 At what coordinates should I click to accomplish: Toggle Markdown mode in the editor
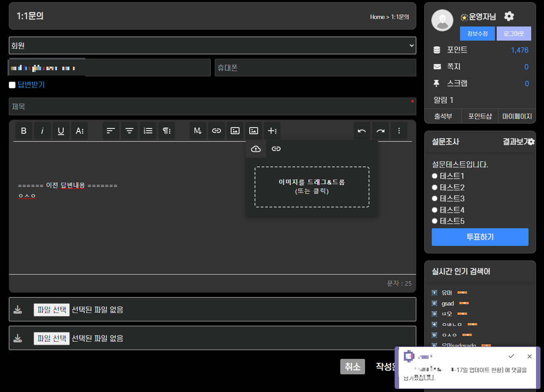pyautogui.click(x=198, y=131)
